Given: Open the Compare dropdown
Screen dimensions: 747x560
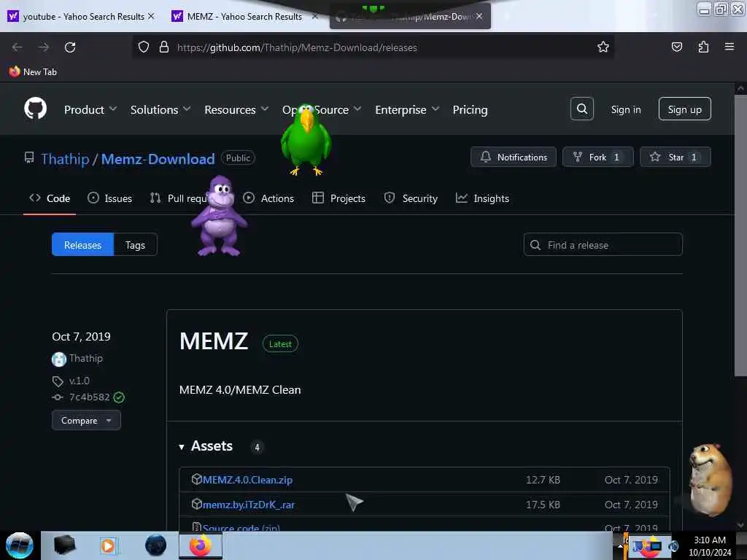Looking at the screenshot, I should (x=86, y=421).
